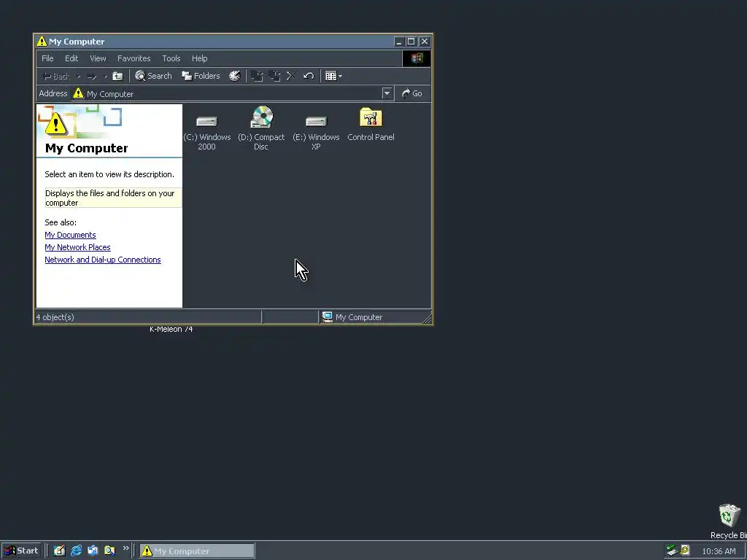The height and width of the screenshot is (560, 747).
Task: Open the Tools menu
Action: tap(171, 58)
